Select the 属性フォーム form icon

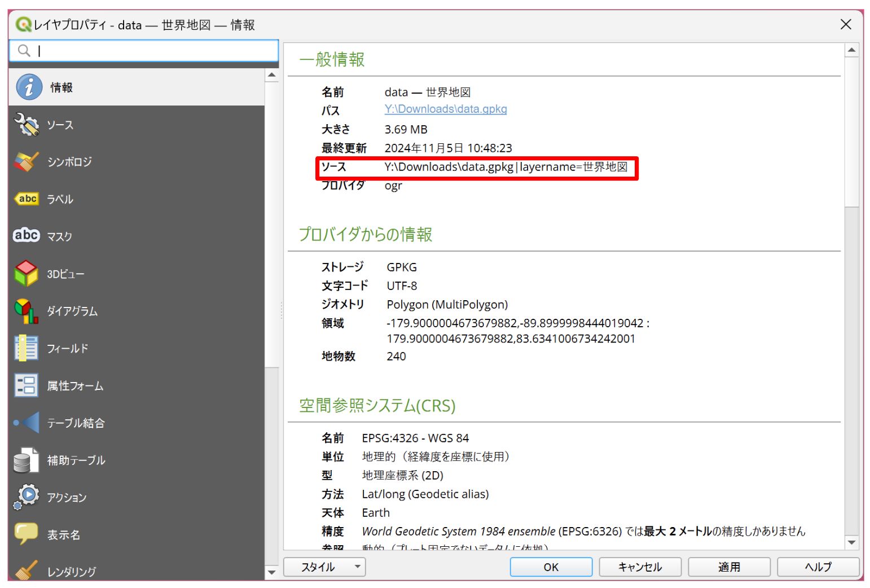(27, 385)
